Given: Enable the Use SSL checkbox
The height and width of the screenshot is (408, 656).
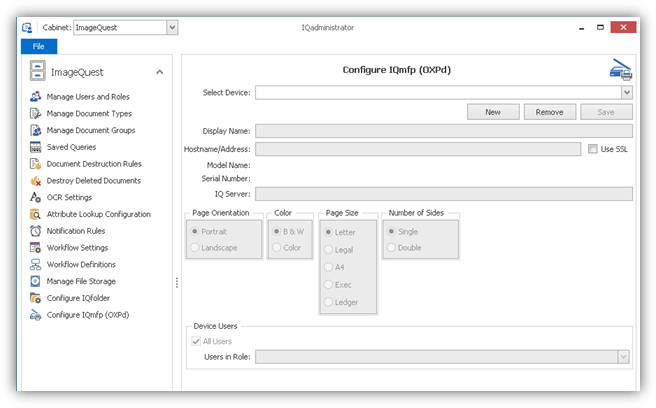Looking at the screenshot, I should coord(592,149).
